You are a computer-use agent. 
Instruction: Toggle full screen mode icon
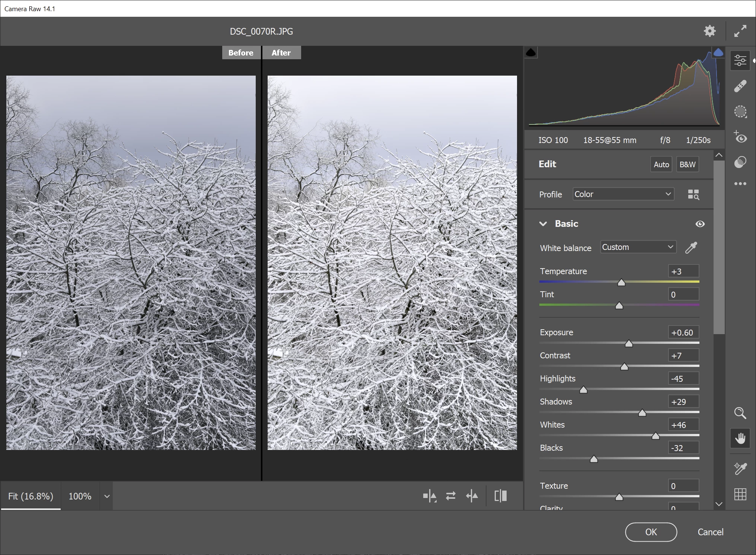740,31
